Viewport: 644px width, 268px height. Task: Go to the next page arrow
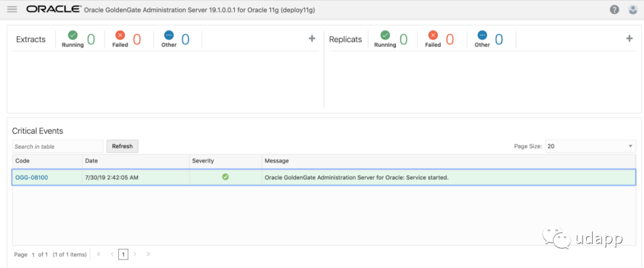pos(135,254)
